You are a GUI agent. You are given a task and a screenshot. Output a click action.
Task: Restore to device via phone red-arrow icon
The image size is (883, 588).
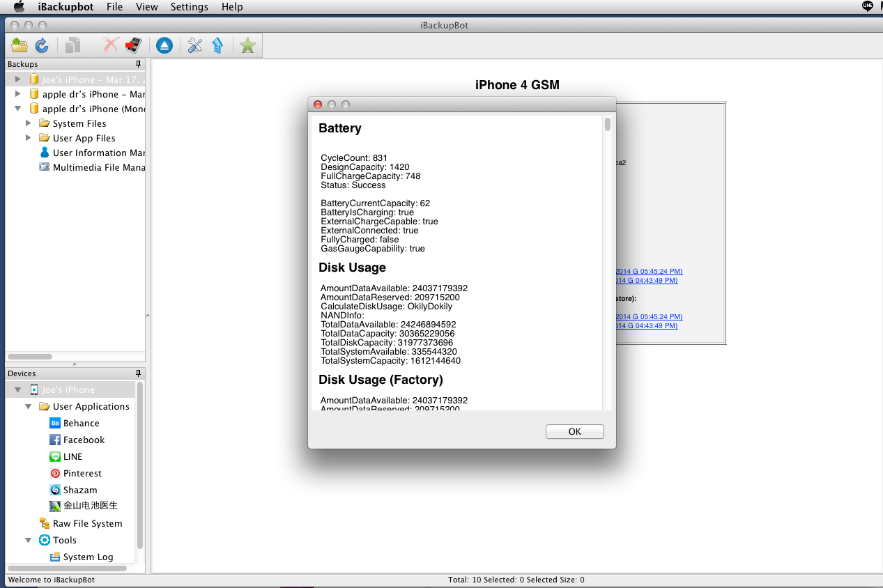[x=133, y=45]
